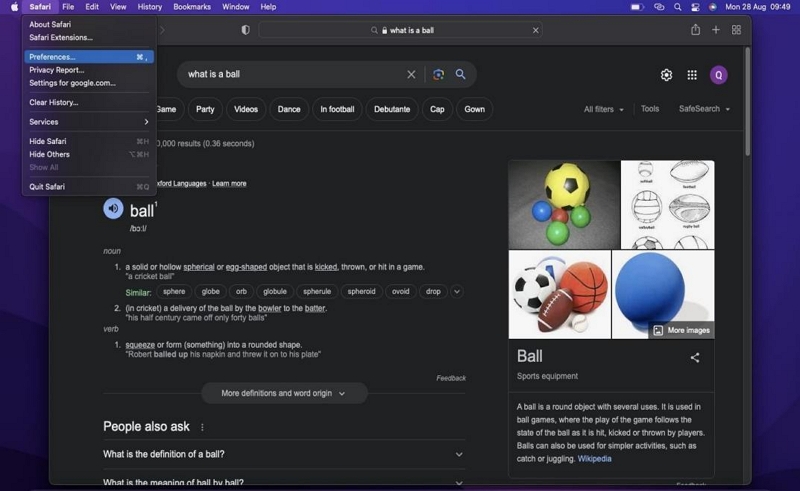Click the battery status icon
The image size is (800, 491).
coord(637,7)
